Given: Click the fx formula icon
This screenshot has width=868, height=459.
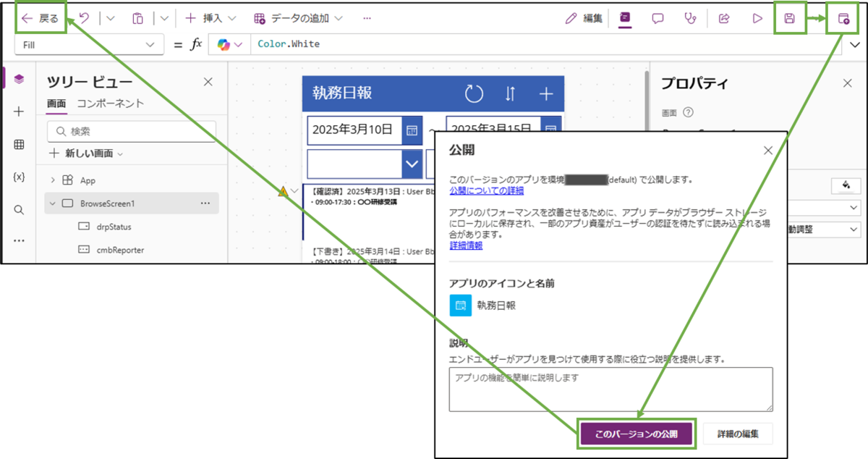Looking at the screenshot, I should tap(195, 44).
